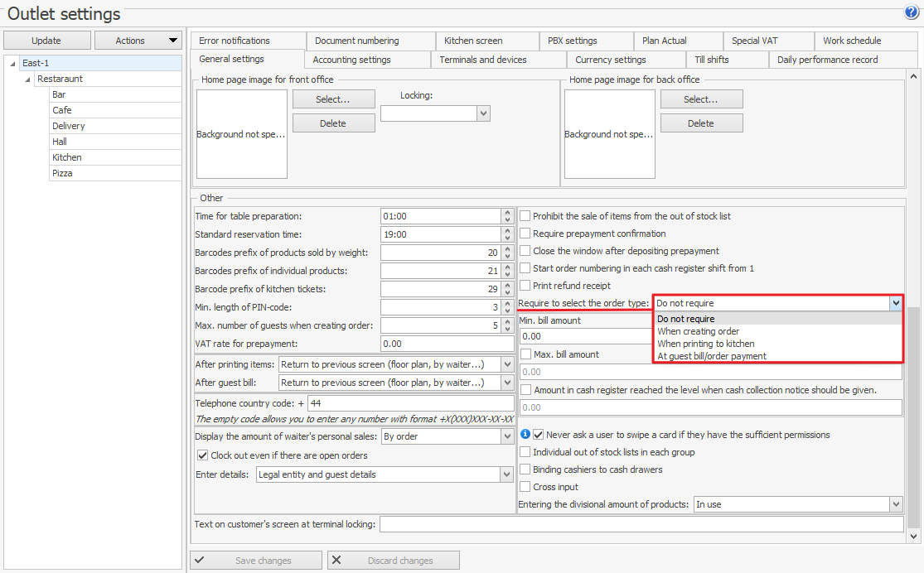Switch to the Kitchen screen tab

pos(473,41)
